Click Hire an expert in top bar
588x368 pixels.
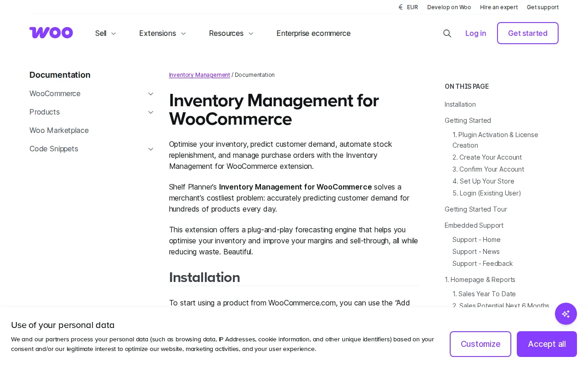pos(499,7)
